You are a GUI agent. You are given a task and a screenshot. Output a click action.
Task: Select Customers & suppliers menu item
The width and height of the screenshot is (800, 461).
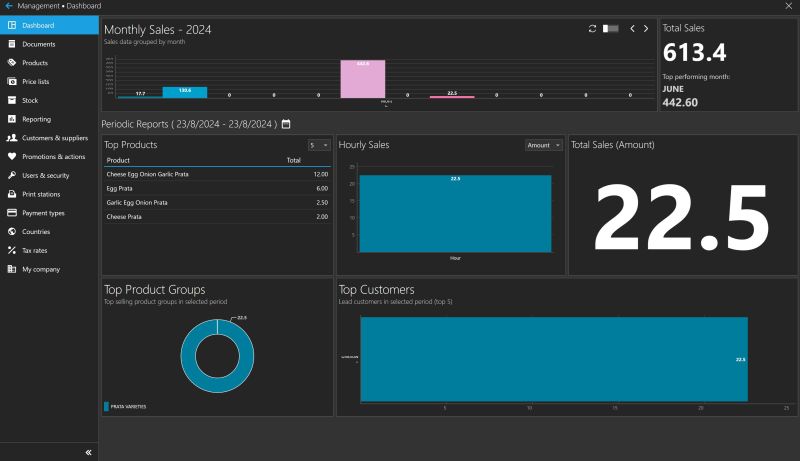tap(54, 138)
